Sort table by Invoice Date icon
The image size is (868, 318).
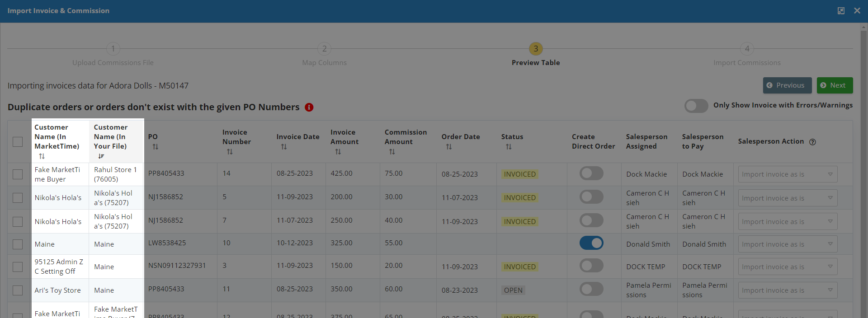(284, 147)
